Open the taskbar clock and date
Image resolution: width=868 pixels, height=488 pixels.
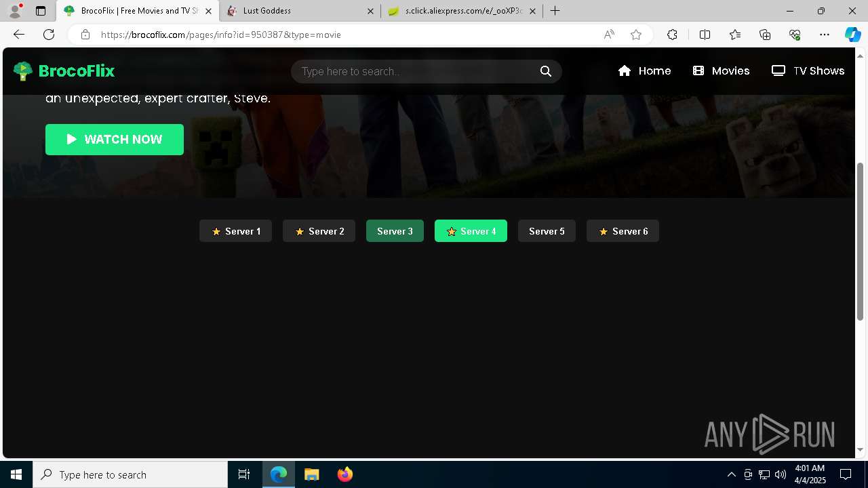[x=810, y=474]
